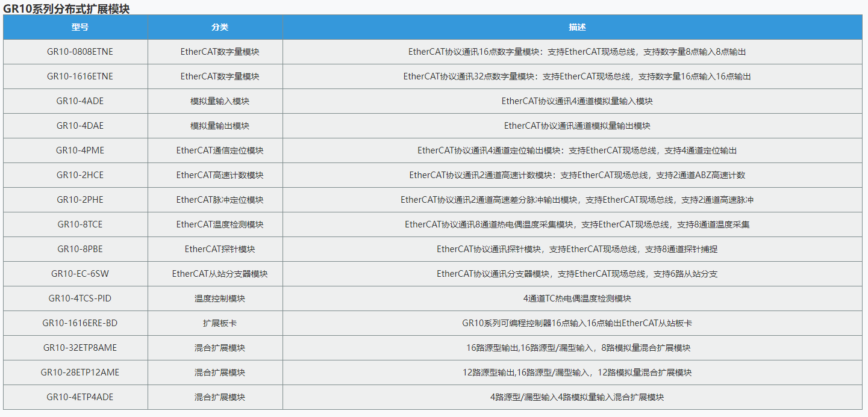Select the GR10-4PME model name

[x=80, y=150]
